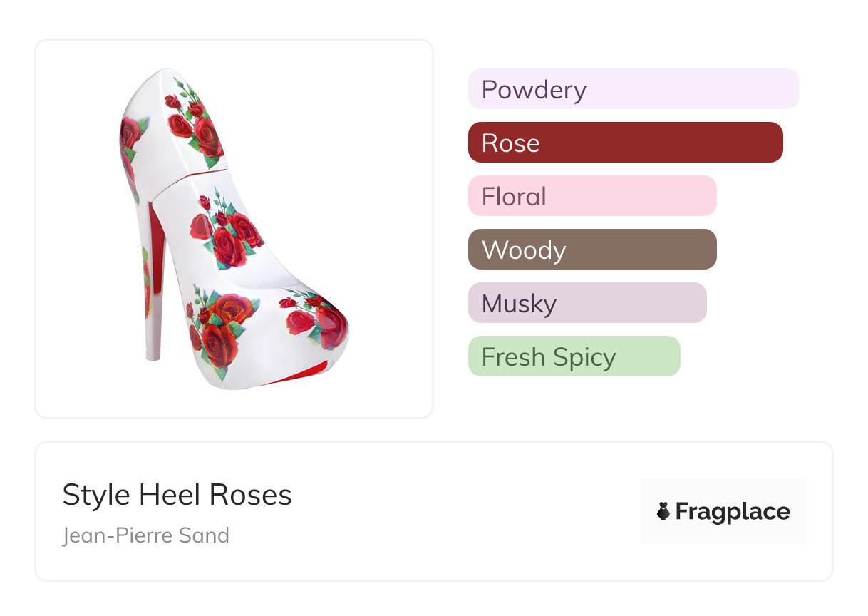868x616 pixels.
Task: Click the Fragplace bottle icon in logo
Action: [x=663, y=511]
